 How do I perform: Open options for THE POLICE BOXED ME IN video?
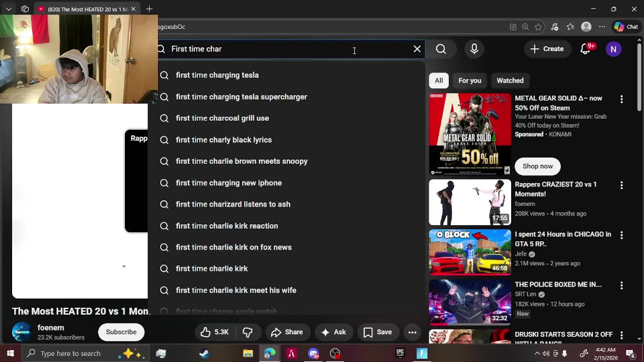[621, 286]
